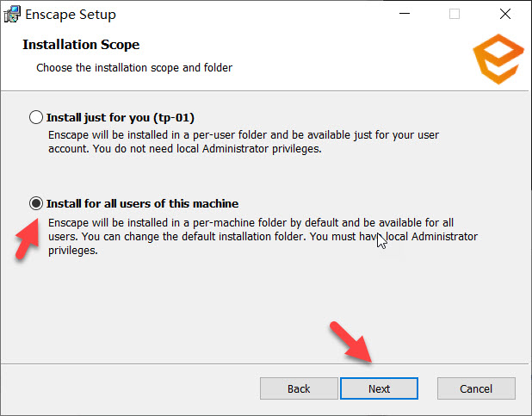Click the orange Enscape logo

click(498, 59)
